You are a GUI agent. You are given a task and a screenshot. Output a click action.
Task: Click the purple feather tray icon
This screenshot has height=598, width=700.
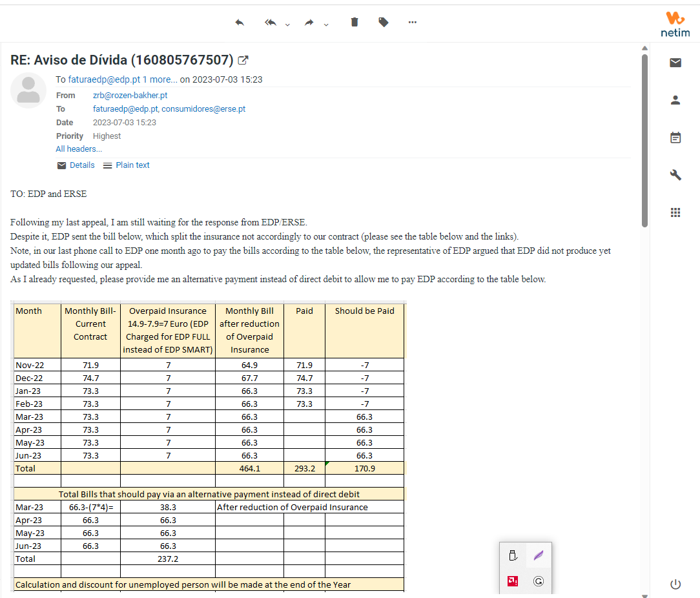click(x=539, y=555)
